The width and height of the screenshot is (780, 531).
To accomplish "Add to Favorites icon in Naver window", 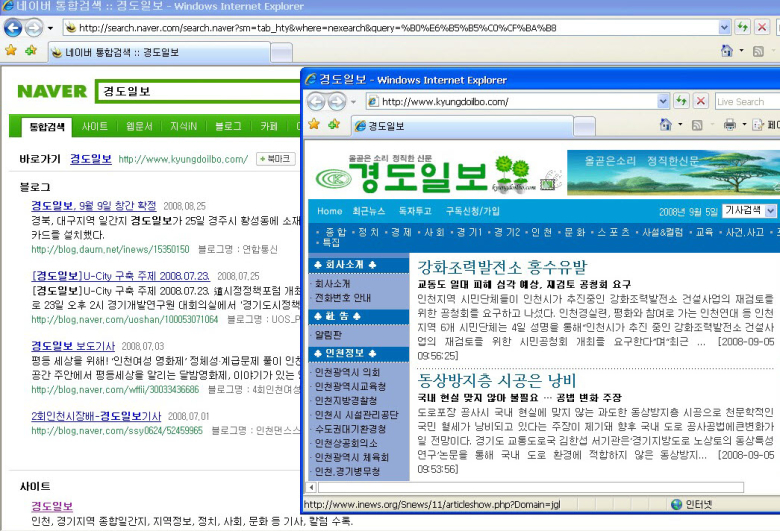I will 31,51.
